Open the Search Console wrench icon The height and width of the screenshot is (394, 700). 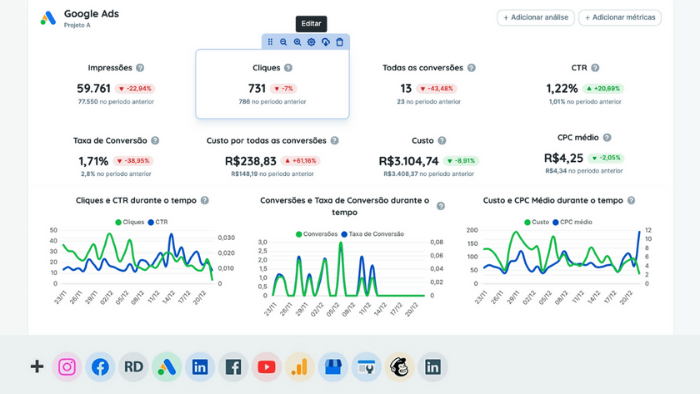click(x=366, y=367)
